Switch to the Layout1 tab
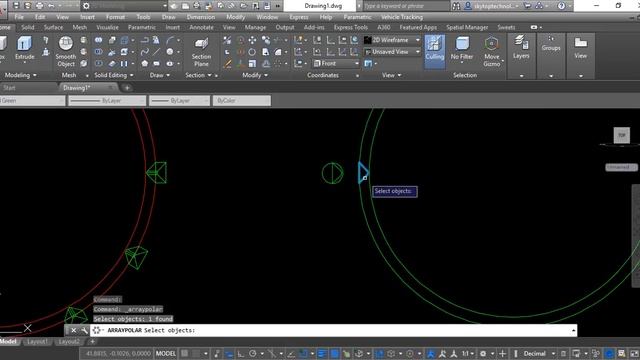The image size is (640, 360). pos(38,342)
